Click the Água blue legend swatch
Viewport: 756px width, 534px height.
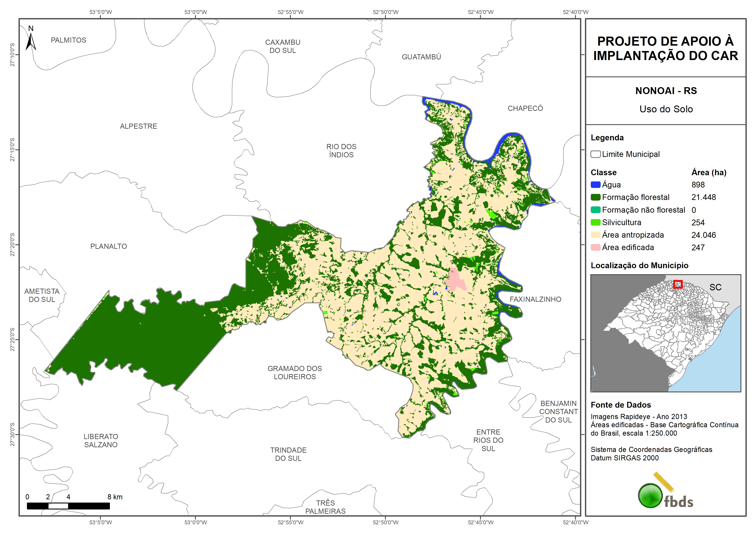click(x=595, y=185)
